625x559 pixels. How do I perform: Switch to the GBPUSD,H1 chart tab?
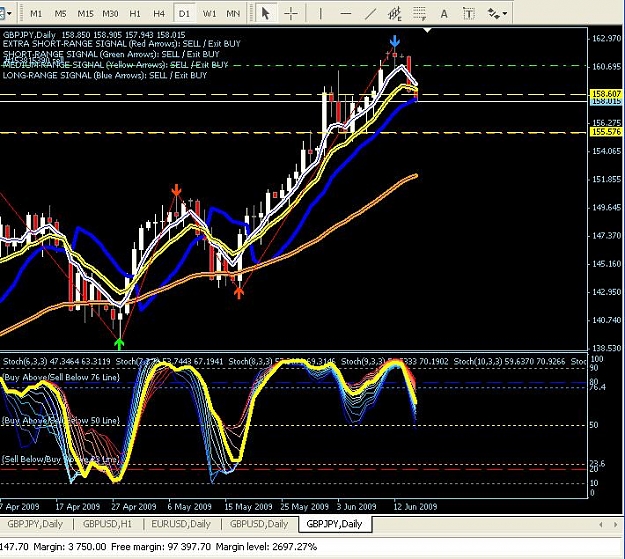point(107,524)
